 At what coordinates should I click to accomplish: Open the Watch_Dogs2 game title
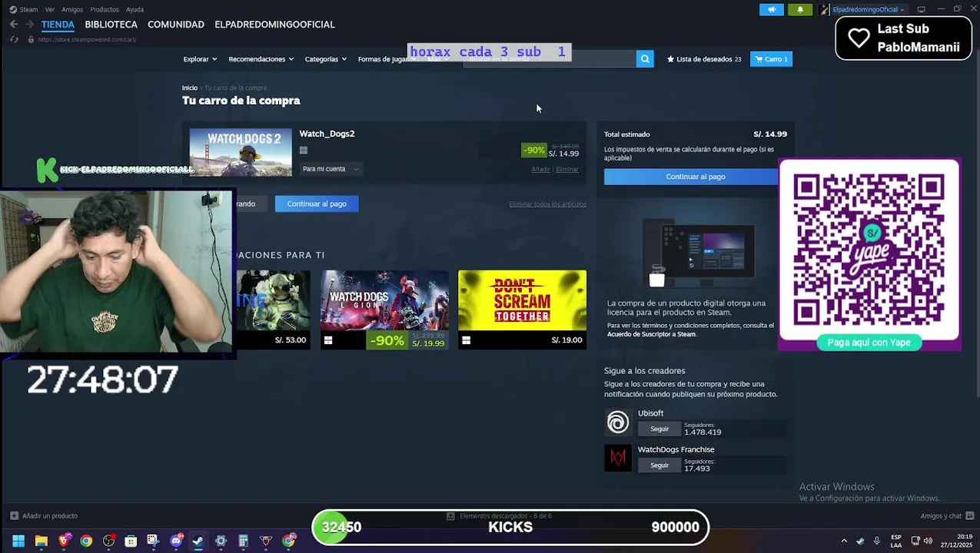[327, 134]
